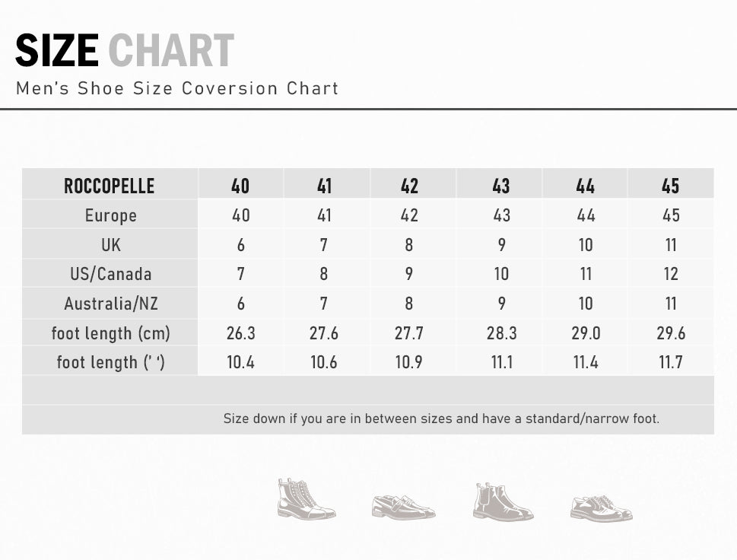737x560 pixels.
Task: Select the Europe row label
Action: pos(111,215)
